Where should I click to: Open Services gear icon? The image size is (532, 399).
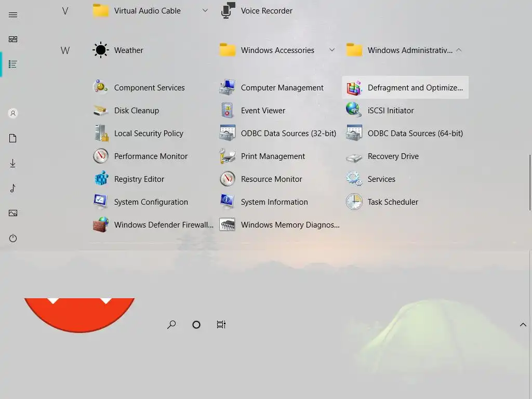354,179
